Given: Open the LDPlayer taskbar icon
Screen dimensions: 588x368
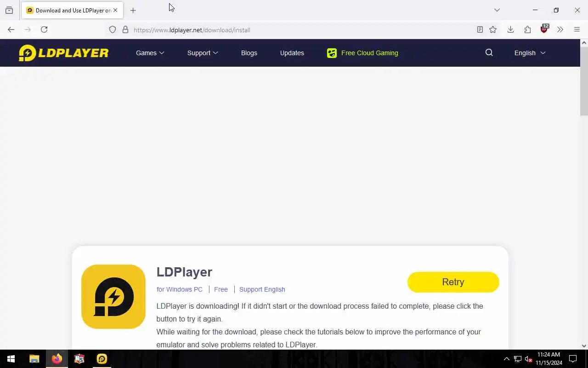Looking at the screenshot, I should click(102, 359).
